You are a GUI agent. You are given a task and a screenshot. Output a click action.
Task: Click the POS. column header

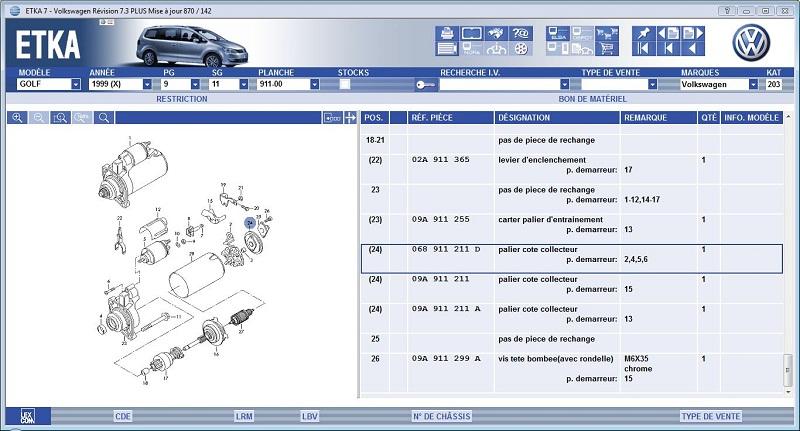pos(373,118)
